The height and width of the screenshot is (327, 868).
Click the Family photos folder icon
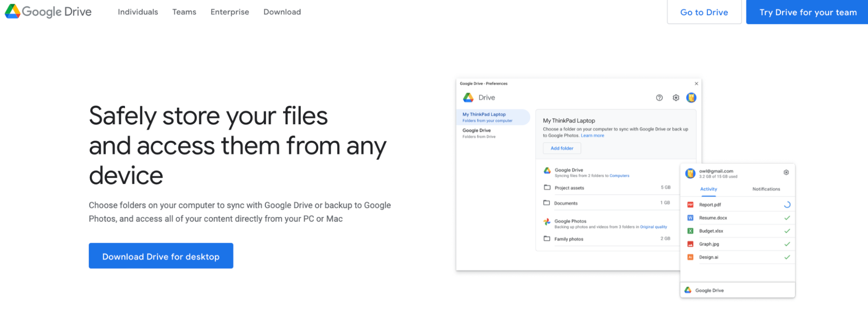(547, 238)
